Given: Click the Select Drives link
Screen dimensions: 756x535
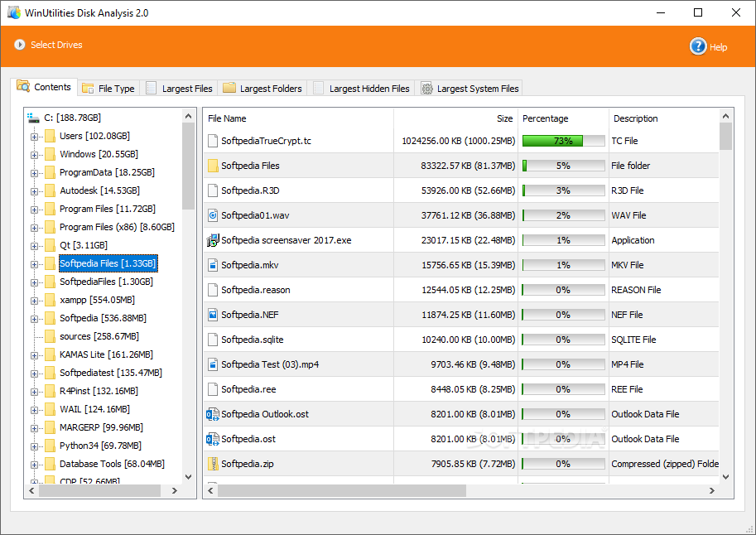Looking at the screenshot, I should pos(56,45).
